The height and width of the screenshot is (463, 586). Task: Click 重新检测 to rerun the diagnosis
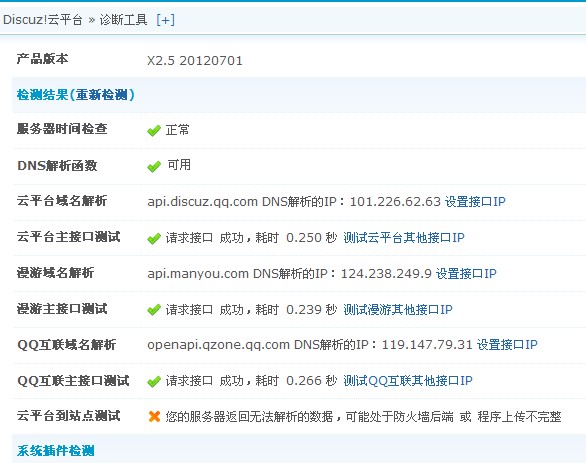101,95
